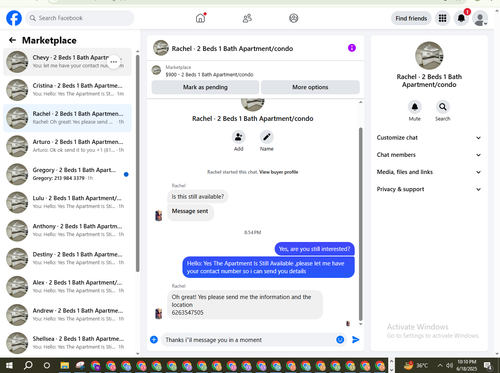Open the Lulu conversation
The height and width of the screenshot is (373, 500).
pos(67,202)
